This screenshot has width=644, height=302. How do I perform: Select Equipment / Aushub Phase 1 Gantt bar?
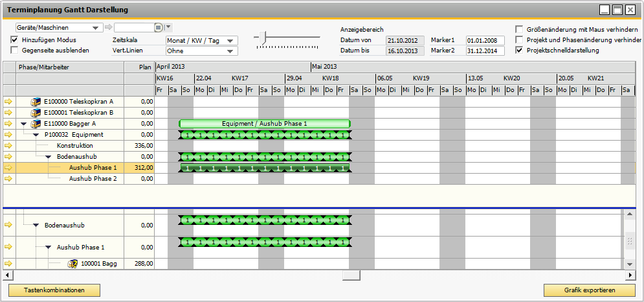coord(265,123)
